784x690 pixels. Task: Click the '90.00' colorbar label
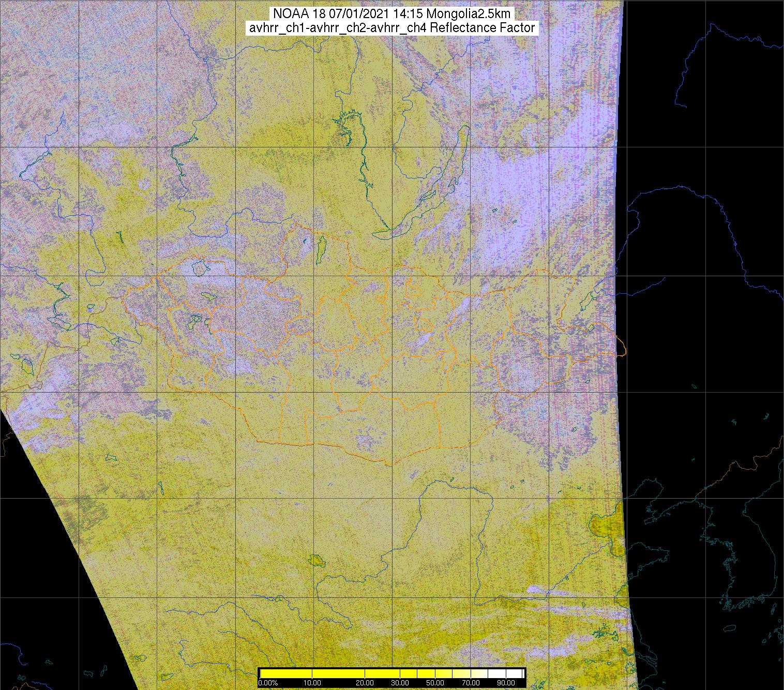(506, 683)
